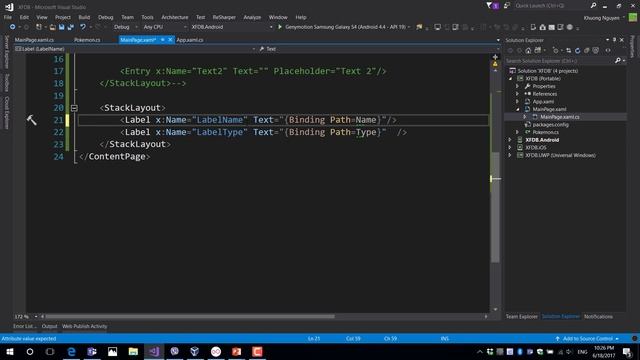This screenshot has height=360, width=640.
Task: Click the Undo toolbar icon
Action: point(83,27)
